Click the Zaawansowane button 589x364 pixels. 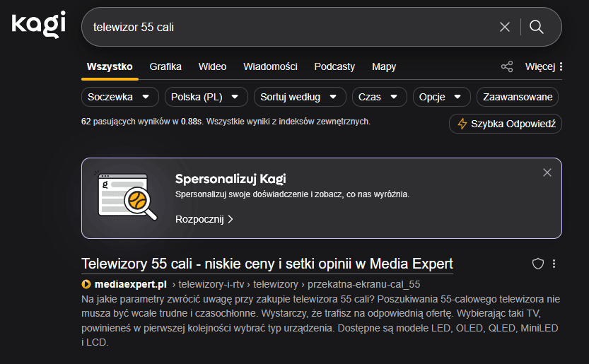coord(518,97)
